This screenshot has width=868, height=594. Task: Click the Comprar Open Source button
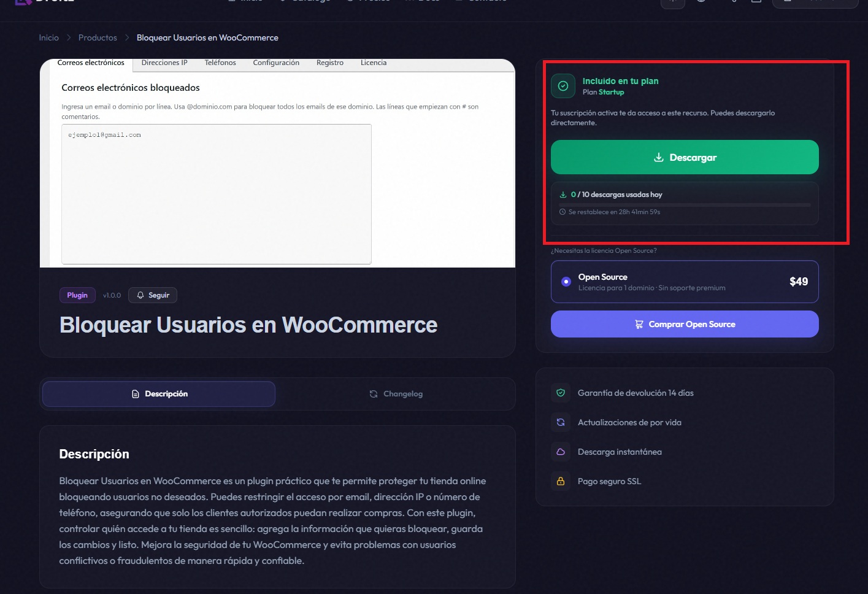(685, 324)
